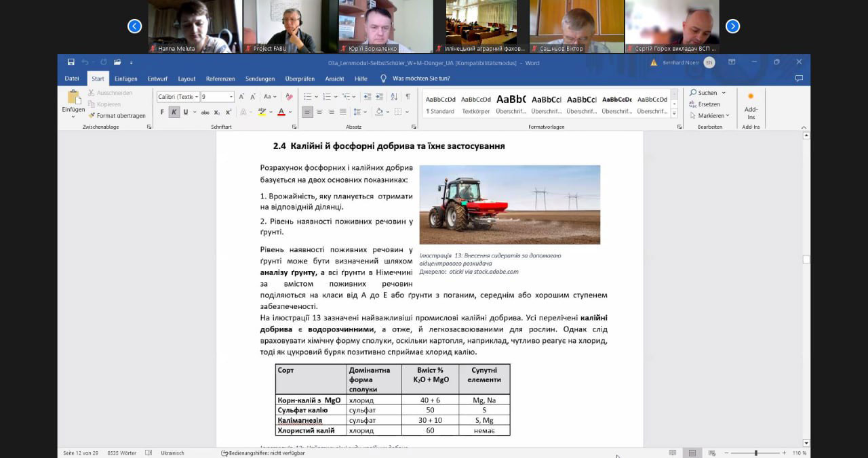Center the paragraph text

320,112
